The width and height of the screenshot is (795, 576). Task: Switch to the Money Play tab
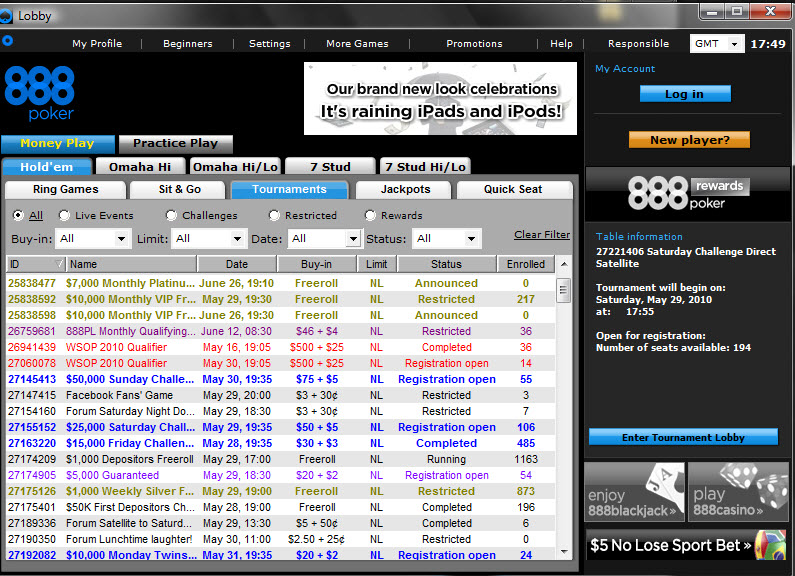click(x=58, y=143)
